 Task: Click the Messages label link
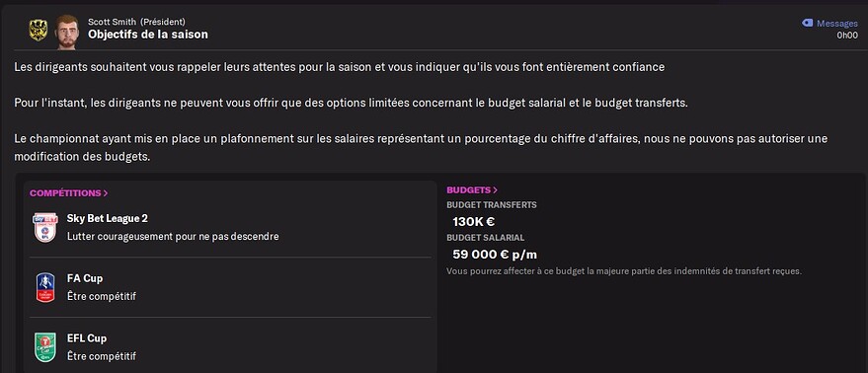pos(837,24)
